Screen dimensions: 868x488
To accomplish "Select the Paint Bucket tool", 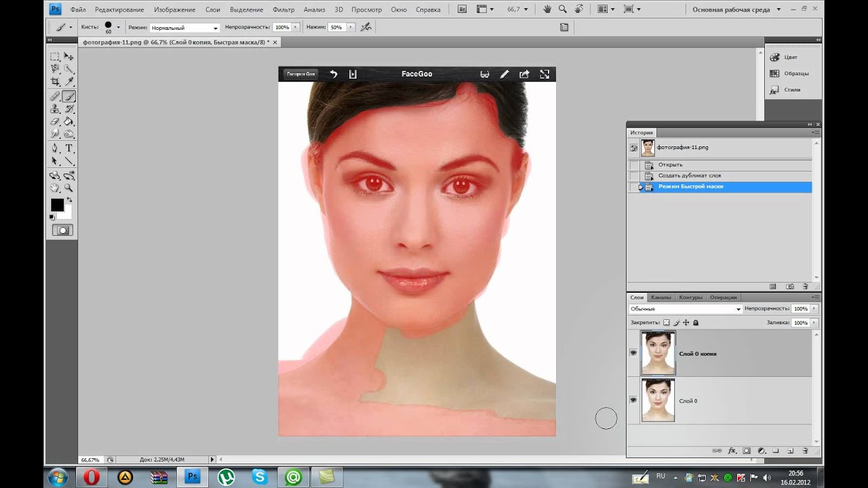I will 68,122.
